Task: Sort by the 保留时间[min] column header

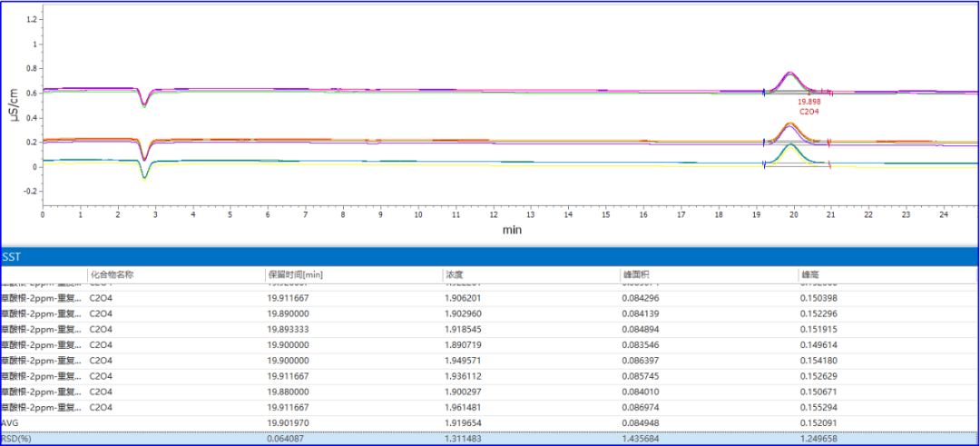Action: pos(295,273)
